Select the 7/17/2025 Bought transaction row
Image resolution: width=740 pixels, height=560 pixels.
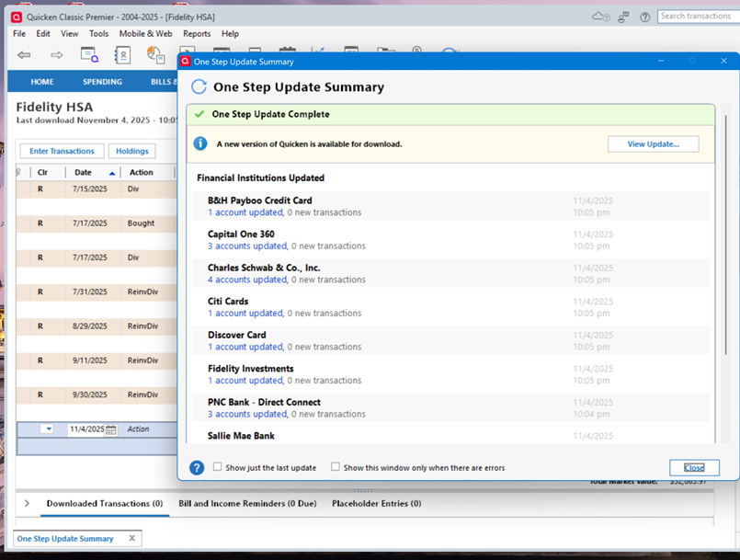97,223
